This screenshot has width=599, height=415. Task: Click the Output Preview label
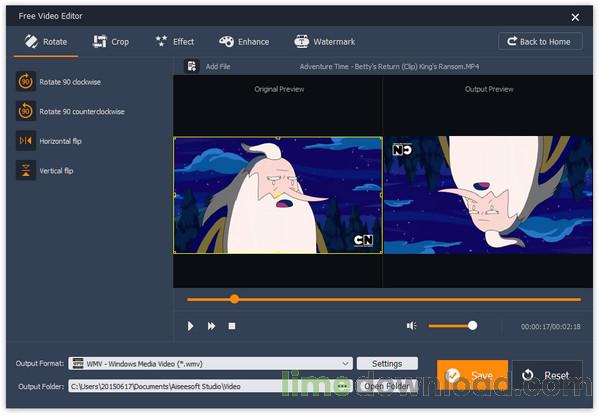pos(489,89)
